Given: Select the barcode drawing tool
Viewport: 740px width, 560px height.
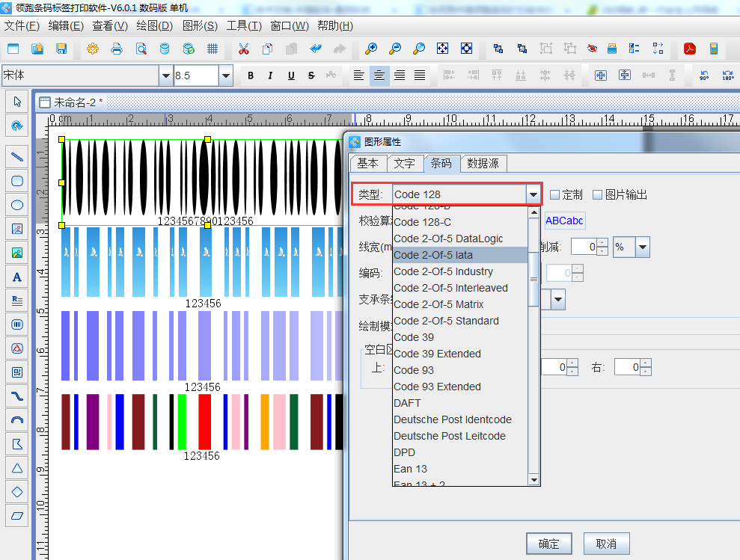Looking at the screenshot, I should (x=17, y=324).
